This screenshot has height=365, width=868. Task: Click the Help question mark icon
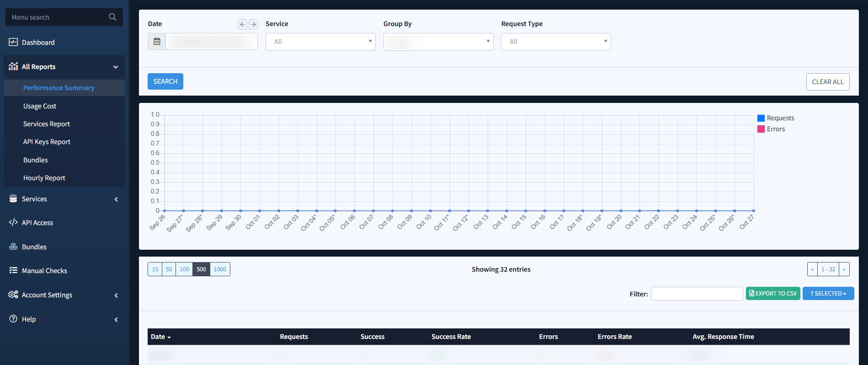[13, 319]
